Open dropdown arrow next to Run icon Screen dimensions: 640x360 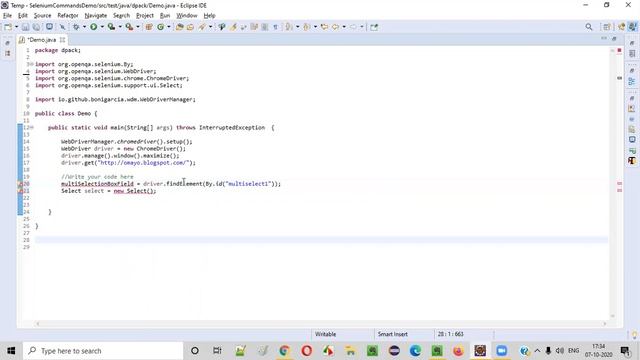pyautogui.click(x=102, y=27)
